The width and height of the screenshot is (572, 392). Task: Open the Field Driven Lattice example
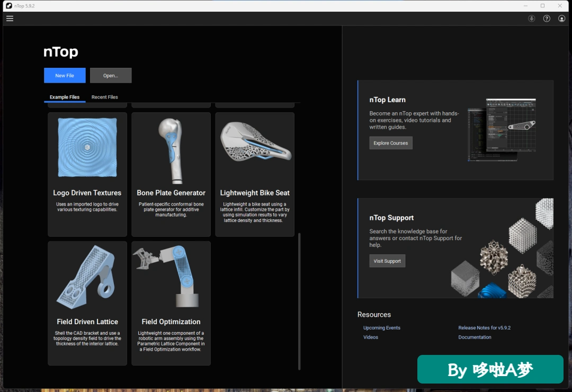click(87, 304)
